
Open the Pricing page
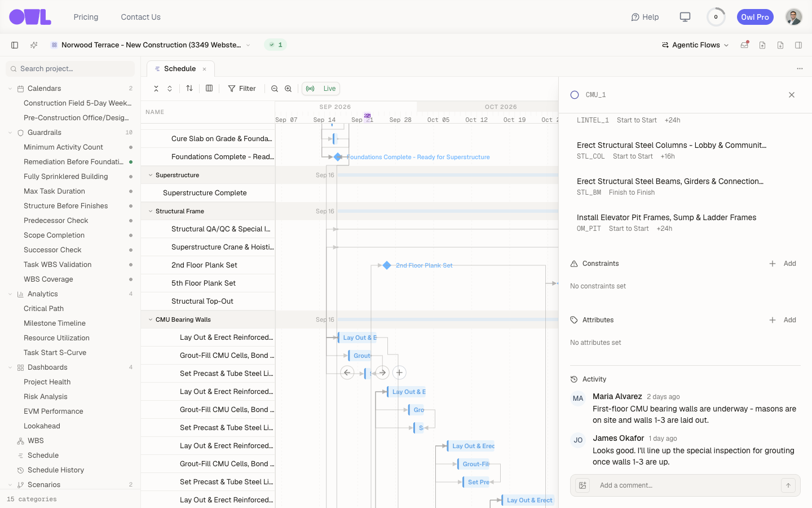(86, 17)
